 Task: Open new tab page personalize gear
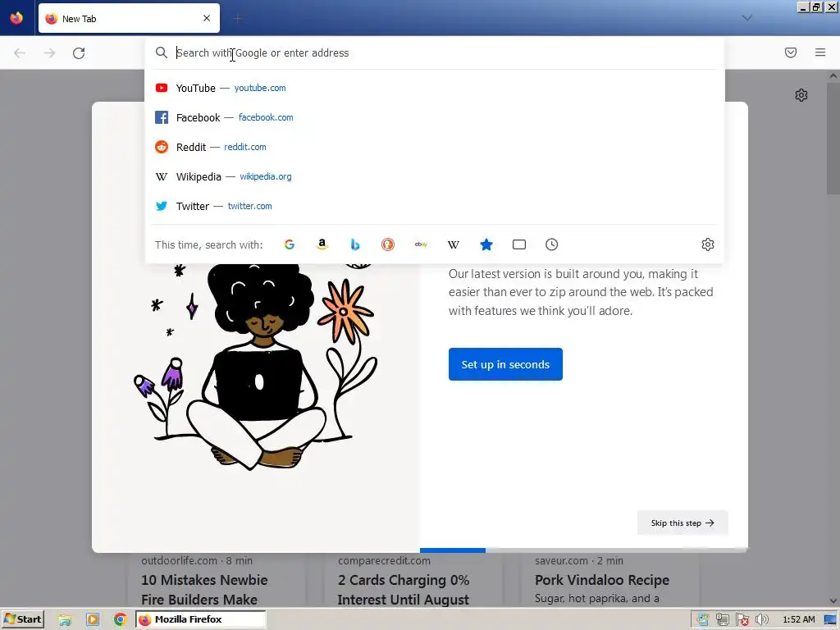[801, 95]
